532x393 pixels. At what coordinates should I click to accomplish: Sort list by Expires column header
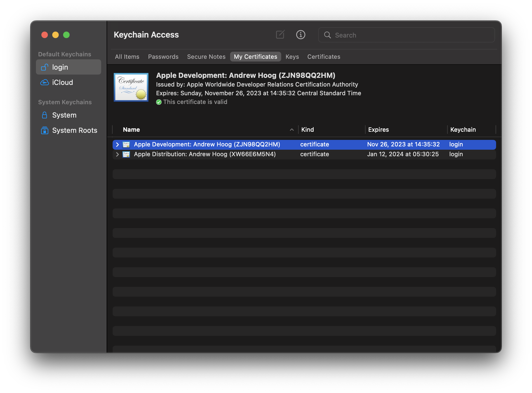(x=406, y=130)
